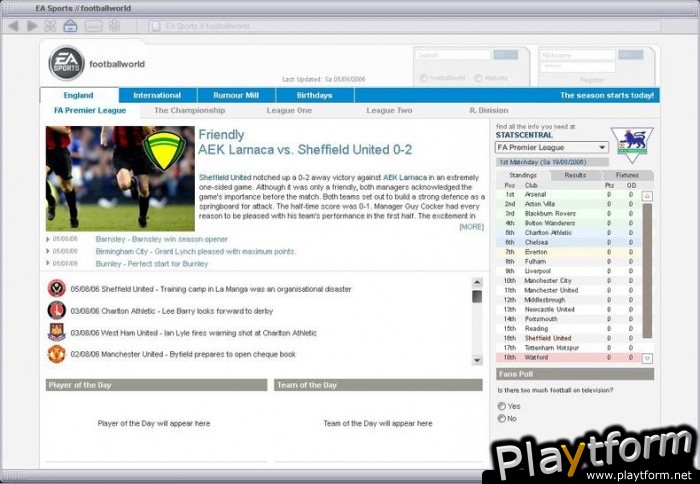Open the FA Premier League dropdown in Statscentral
The height and width of the screenshot is (484, 700).
point(552,147)
